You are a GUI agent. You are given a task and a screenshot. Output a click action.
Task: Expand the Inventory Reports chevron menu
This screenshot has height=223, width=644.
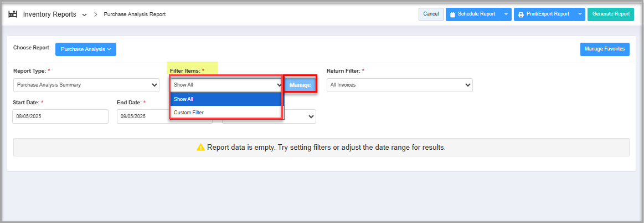(x=84, y=15)
